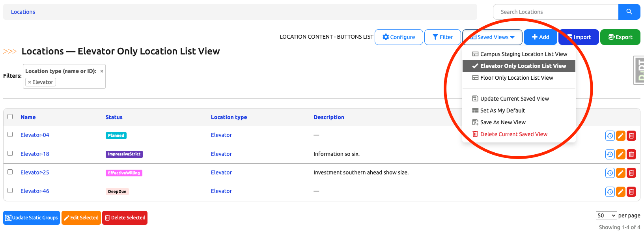This screenshot has height=232, width=644.
Task: Click the magnifier search icon button
Action: (629, 12)
